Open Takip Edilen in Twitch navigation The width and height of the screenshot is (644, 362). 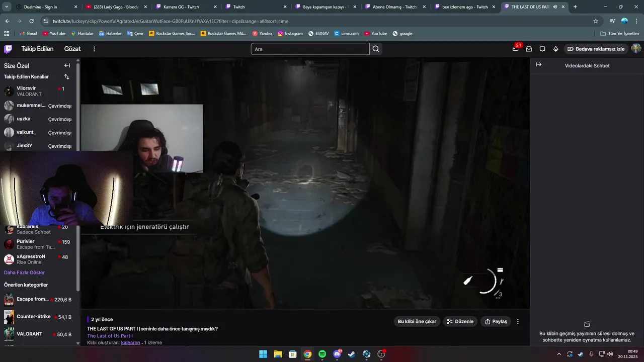coord(37,49)
